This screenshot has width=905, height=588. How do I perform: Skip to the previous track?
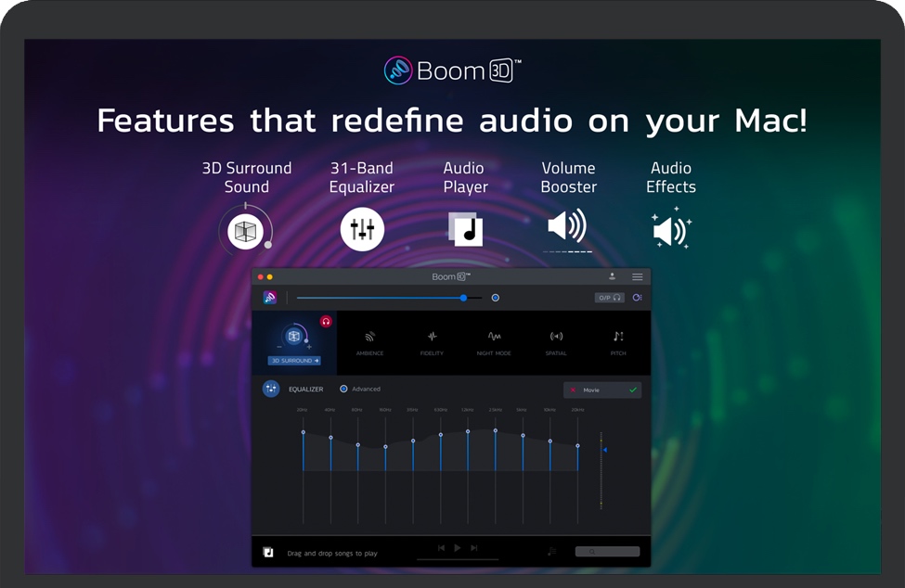(441, 547)
